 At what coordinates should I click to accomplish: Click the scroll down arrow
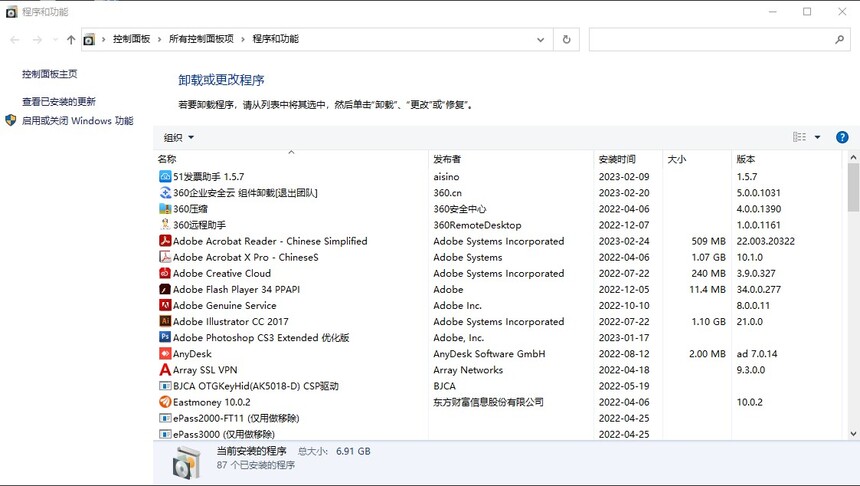[x=853, y=433]
